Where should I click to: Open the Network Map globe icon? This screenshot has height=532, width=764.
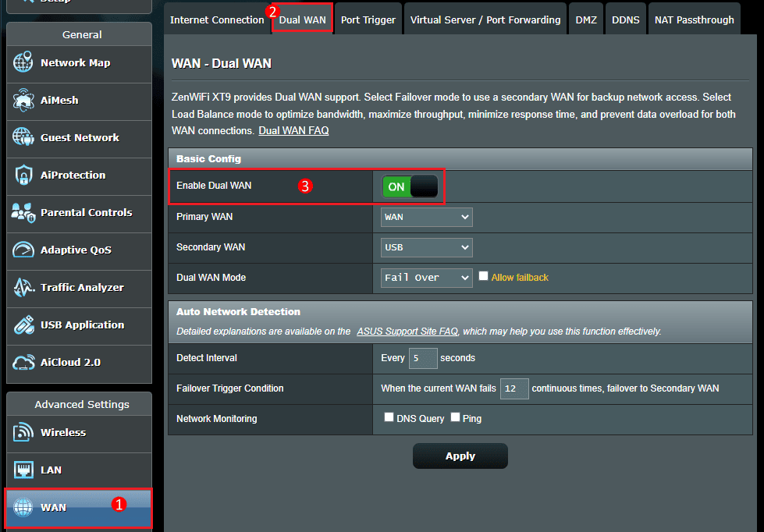point(23,63)
